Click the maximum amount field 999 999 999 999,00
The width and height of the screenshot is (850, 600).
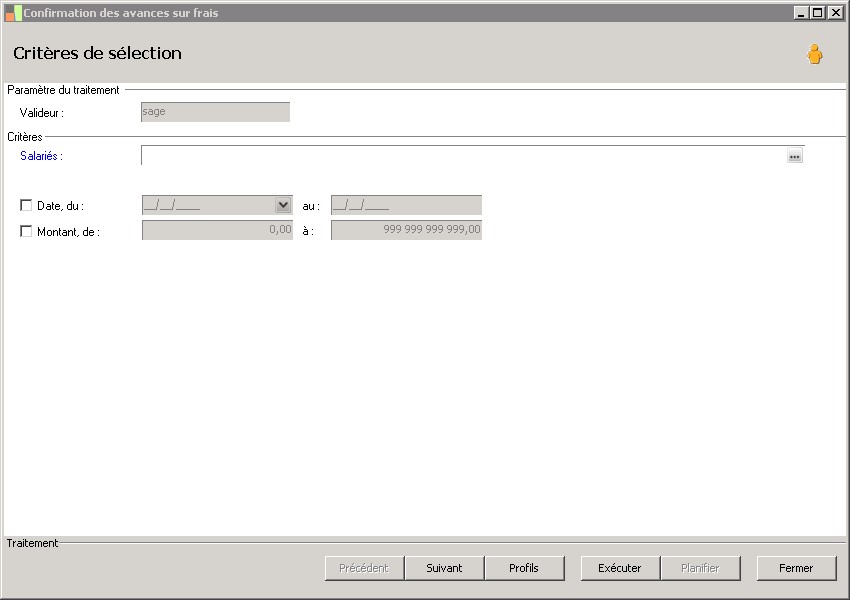[x=406, y=230]
